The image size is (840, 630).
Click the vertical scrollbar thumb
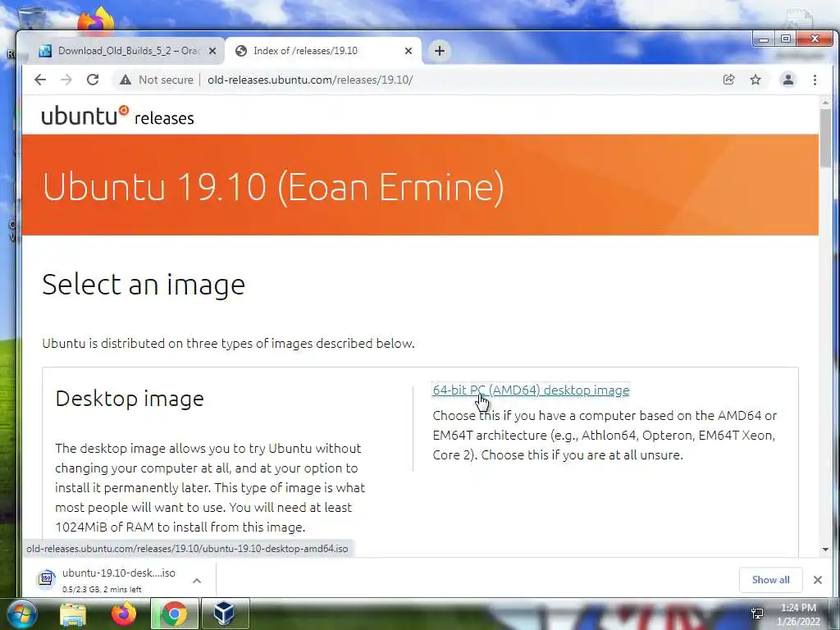point(825,138)
